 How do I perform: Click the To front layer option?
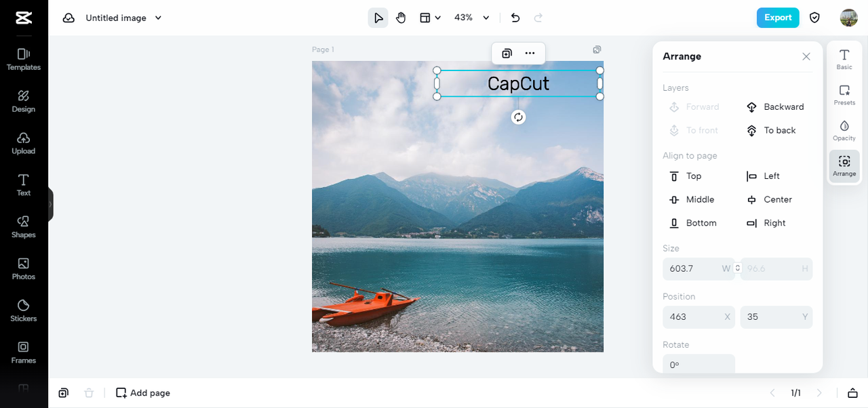click(694, 130)
